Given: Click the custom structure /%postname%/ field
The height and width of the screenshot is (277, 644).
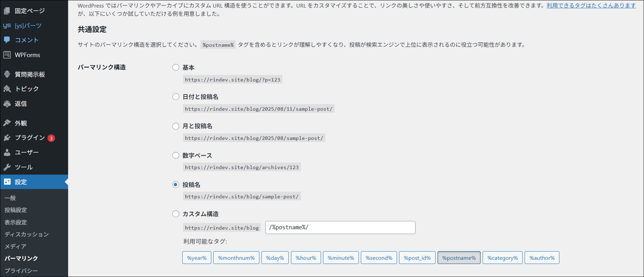Looking at the screenshot, I should [x=340, y=228].
